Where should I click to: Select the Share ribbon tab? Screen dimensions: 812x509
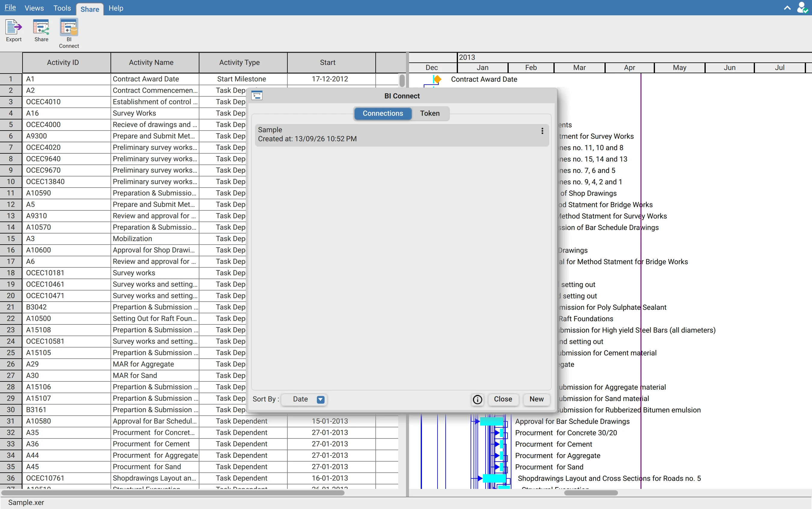tap(89, 9)
